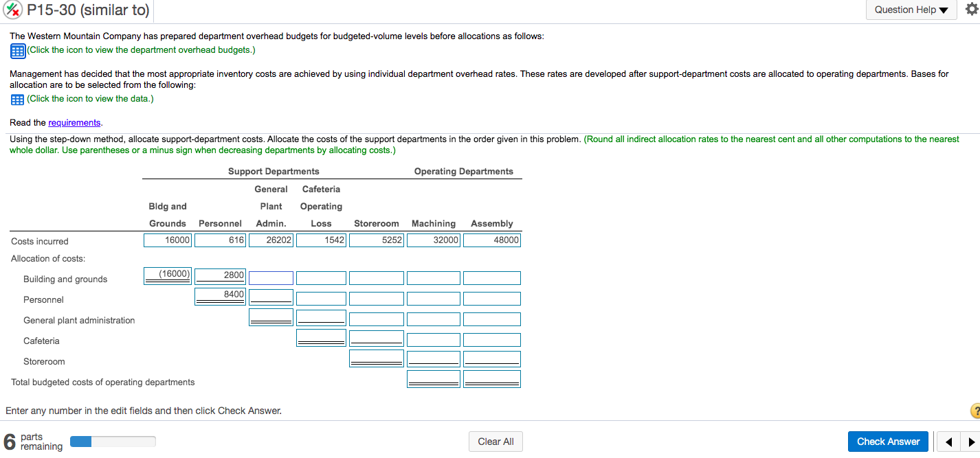Click General plant administration row Storeroom field

pyautogui.click(x=377, y=319)
